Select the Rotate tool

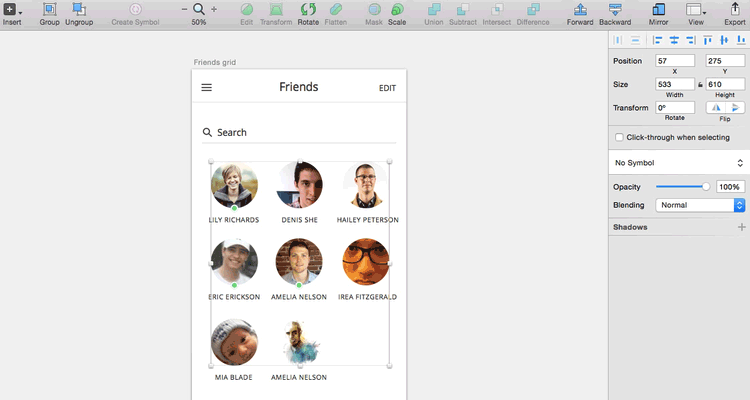308,9
